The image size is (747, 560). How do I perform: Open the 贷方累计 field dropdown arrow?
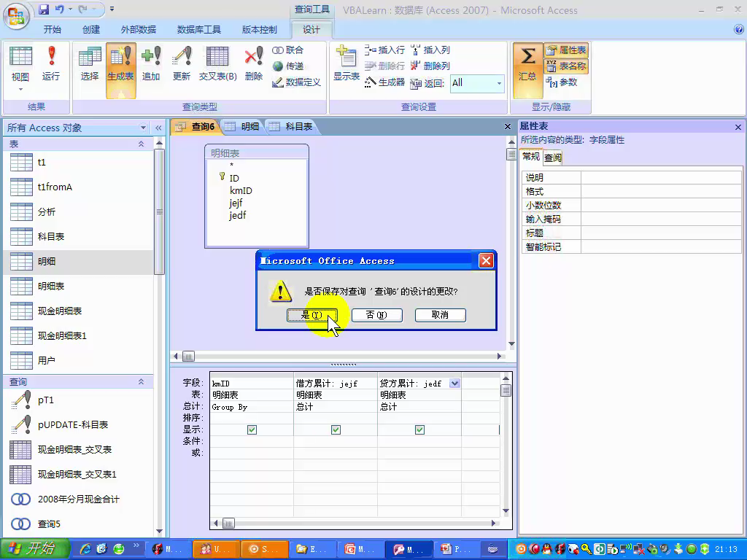click(454, 384)
